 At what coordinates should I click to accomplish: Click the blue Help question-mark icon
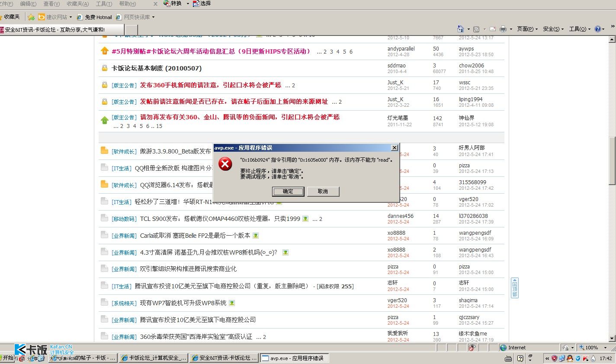[598, 29]
